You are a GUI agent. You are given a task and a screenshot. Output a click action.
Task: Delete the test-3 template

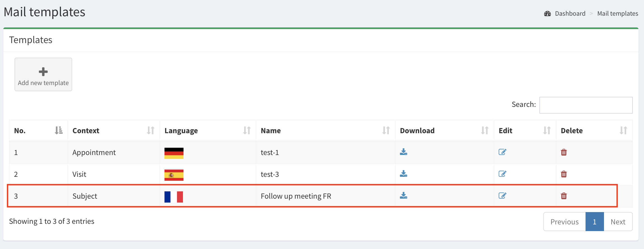564,174
